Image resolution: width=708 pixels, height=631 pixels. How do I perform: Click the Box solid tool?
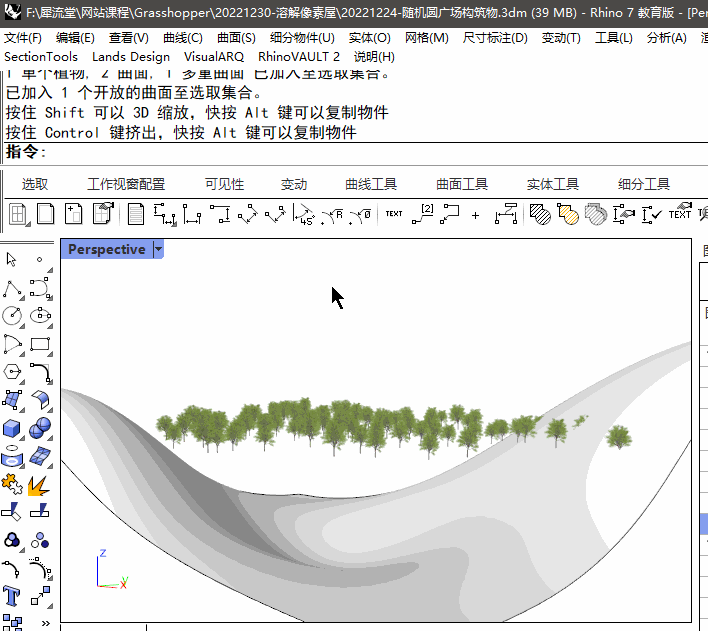12,429
